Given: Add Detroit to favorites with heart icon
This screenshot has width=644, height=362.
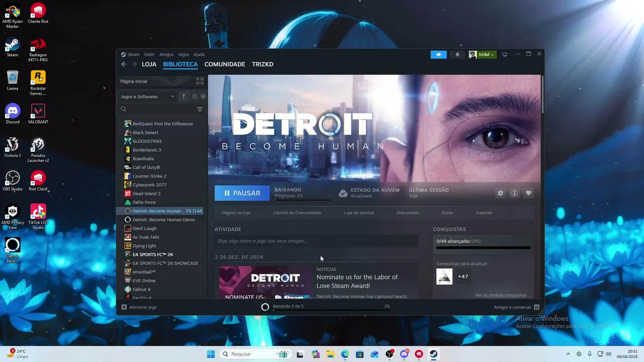Looking at the screenshot, I should (x=528, y=193).
